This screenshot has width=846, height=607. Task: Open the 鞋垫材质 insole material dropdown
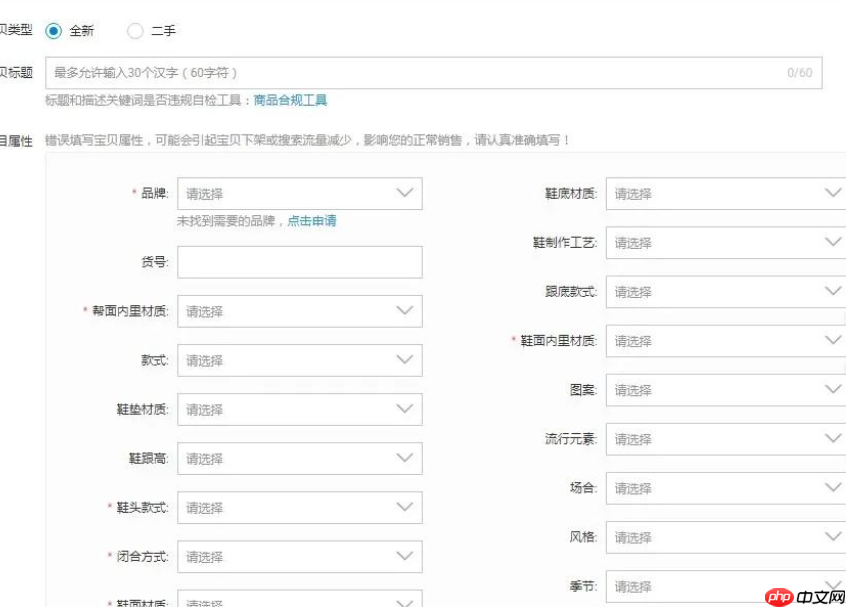tap(300, 409)
